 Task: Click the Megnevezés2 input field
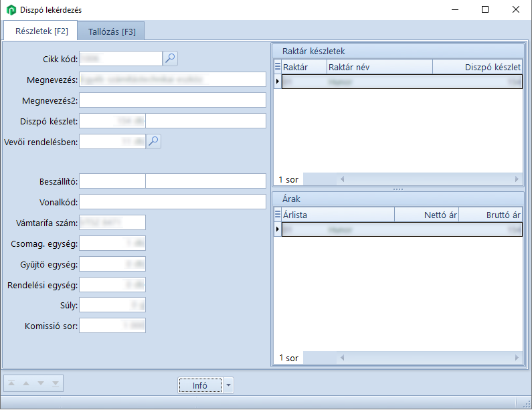point(173,100)
